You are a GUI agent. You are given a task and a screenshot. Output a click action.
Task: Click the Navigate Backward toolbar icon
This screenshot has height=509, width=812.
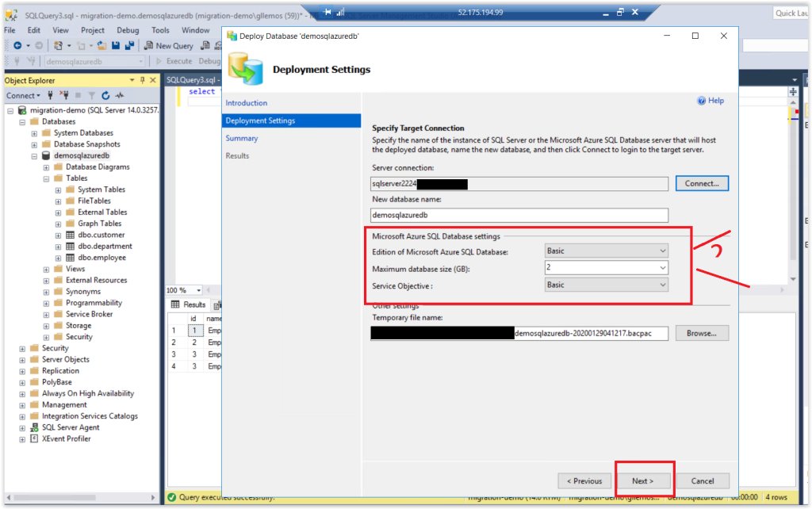(x=17, y=45)
